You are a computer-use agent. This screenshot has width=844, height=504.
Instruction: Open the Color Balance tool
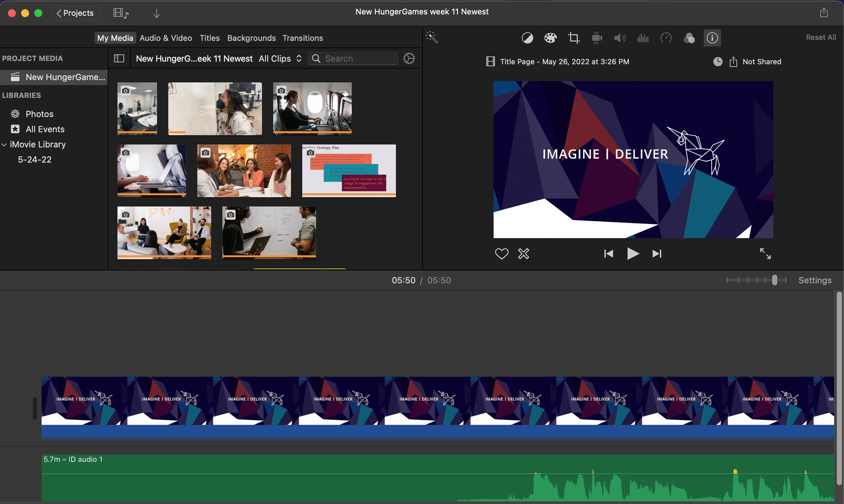pos(527,38)
